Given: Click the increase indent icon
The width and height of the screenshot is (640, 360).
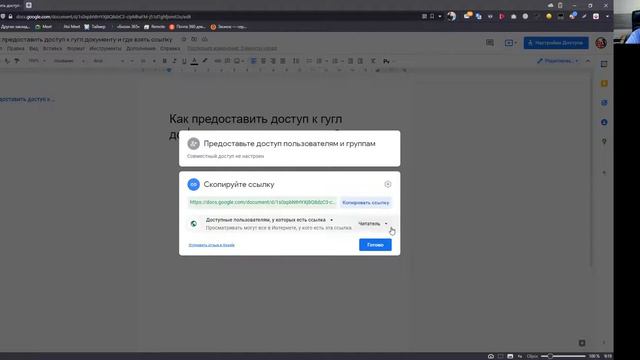Looking at the screenshot, I should pyautogui.click(x=360, y=61).
